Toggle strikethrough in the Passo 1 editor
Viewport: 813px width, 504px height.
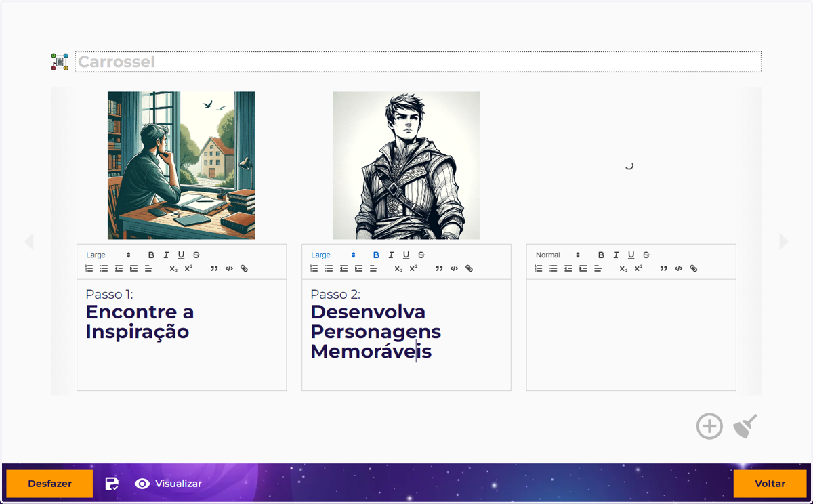point(196,255)
